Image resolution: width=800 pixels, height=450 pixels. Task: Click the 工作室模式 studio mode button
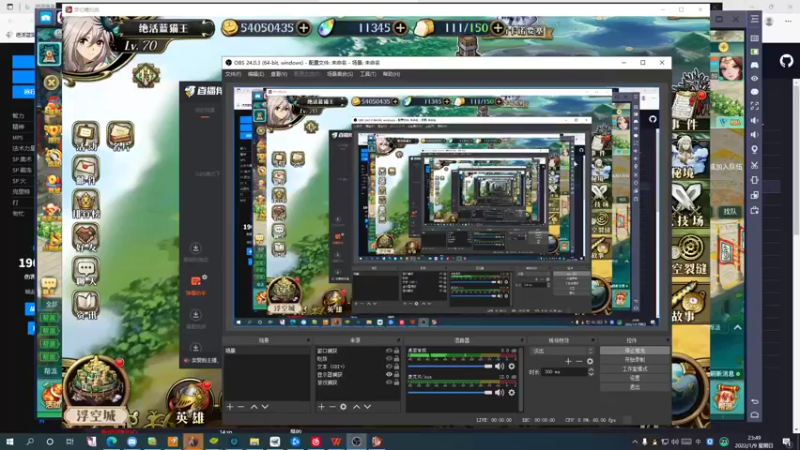(x=635, y=369)
